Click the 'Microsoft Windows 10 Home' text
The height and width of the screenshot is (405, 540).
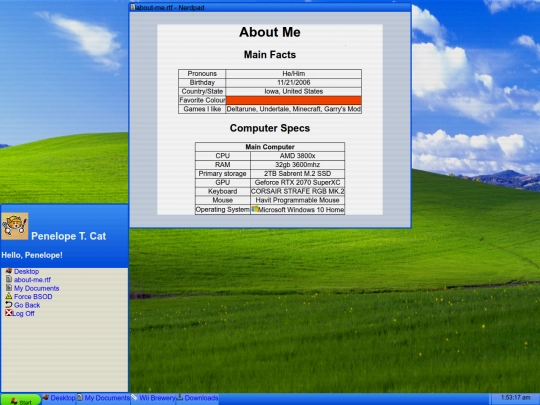click(301, 209)
